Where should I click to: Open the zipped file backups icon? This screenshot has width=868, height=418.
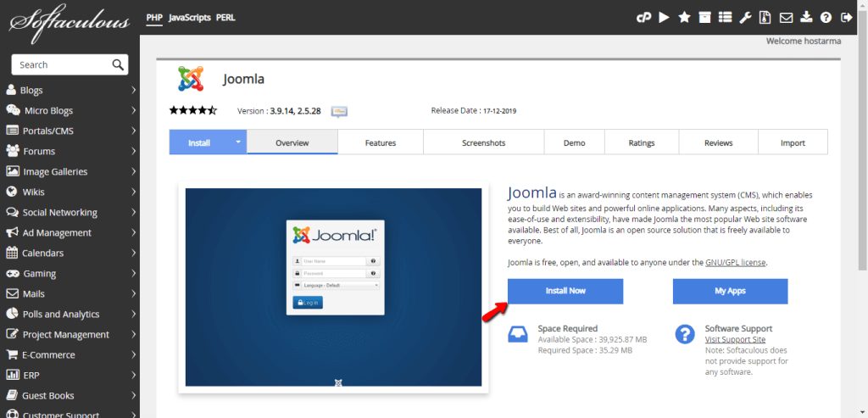coord(765,17)
